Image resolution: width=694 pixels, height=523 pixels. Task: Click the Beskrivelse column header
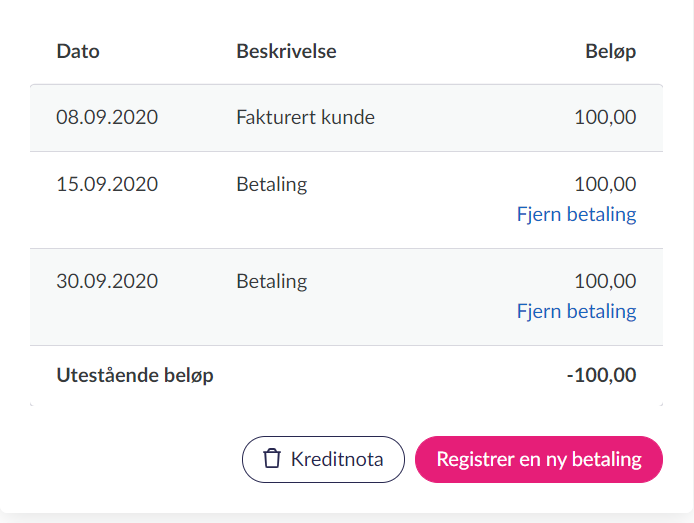(x=286, y=52)
